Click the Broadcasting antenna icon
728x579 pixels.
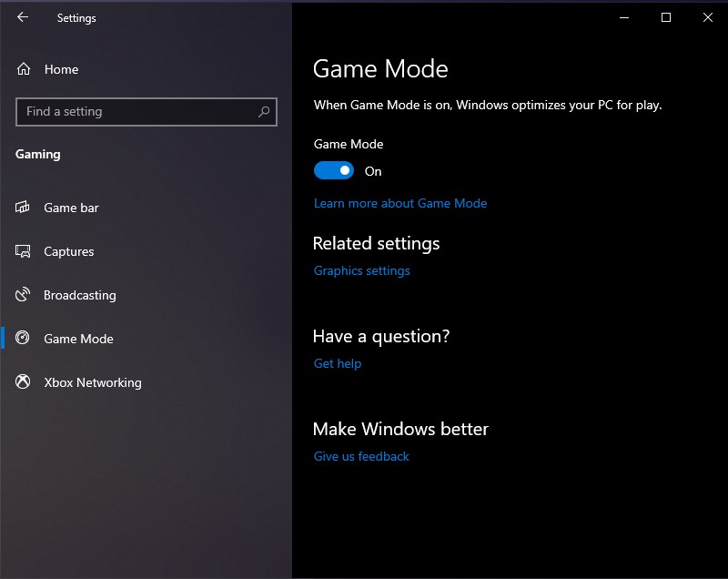24,295
